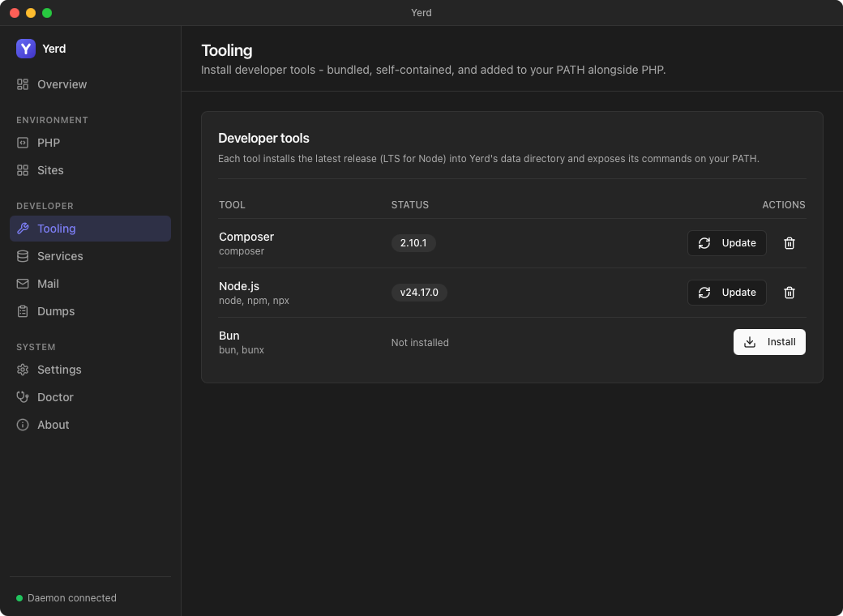The image size is (843, 616).
Task: Click the green daemon status dot
Action: tap(19, 598)
